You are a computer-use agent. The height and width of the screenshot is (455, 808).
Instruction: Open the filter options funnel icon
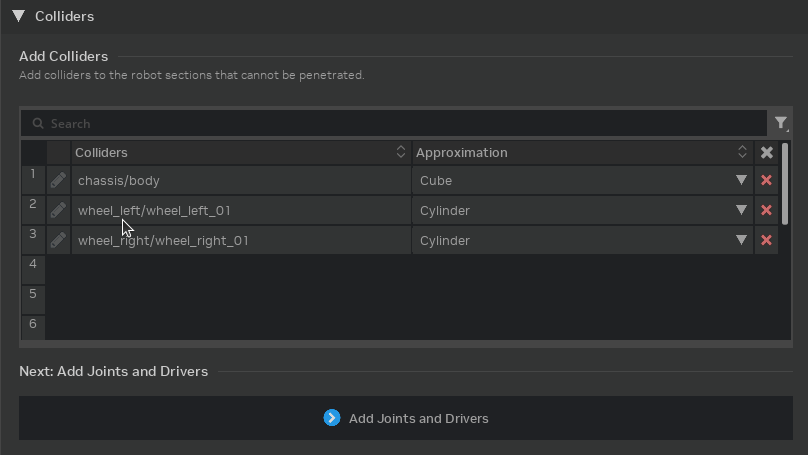[780, 123]
